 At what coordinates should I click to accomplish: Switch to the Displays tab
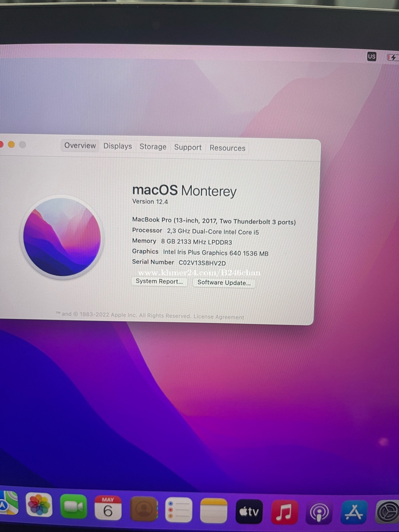click(x=117, y=146)
